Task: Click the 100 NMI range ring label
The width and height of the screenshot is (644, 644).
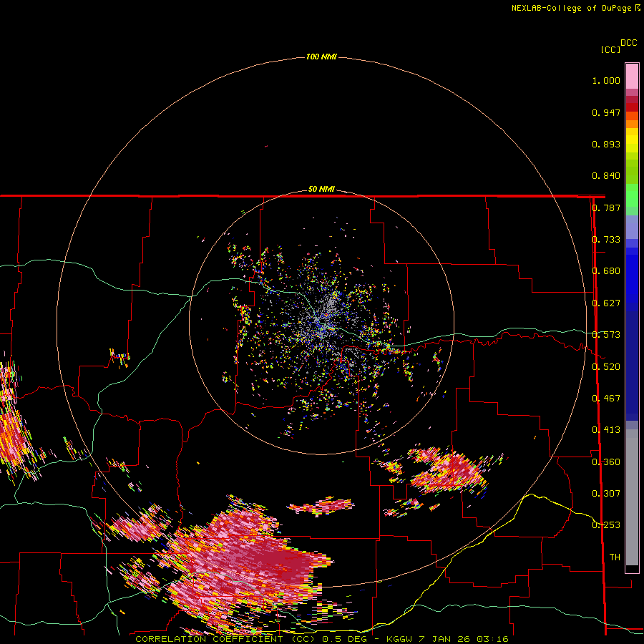Action: pos(321,57)
